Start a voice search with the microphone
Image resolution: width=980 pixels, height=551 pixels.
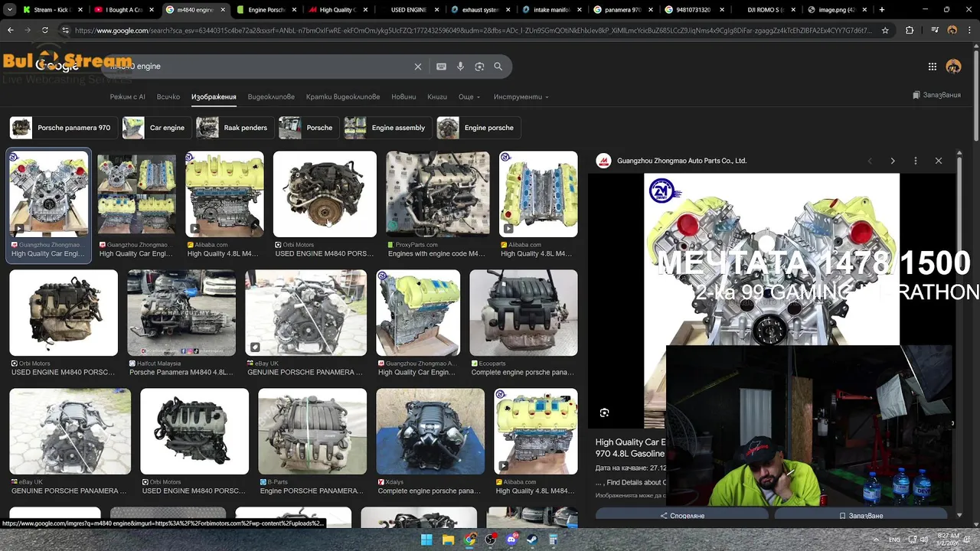click(x=460, y=67)
